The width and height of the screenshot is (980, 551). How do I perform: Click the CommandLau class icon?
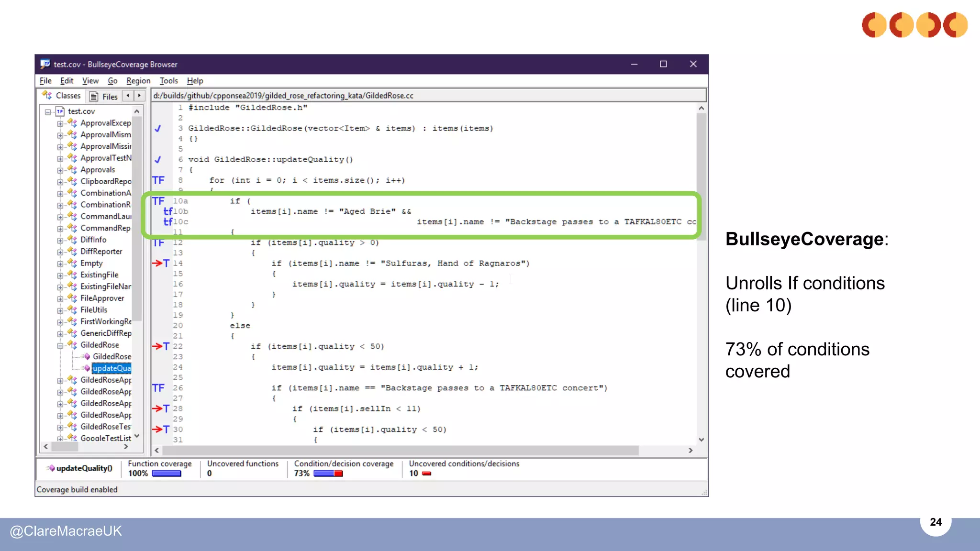coord(72,216)
